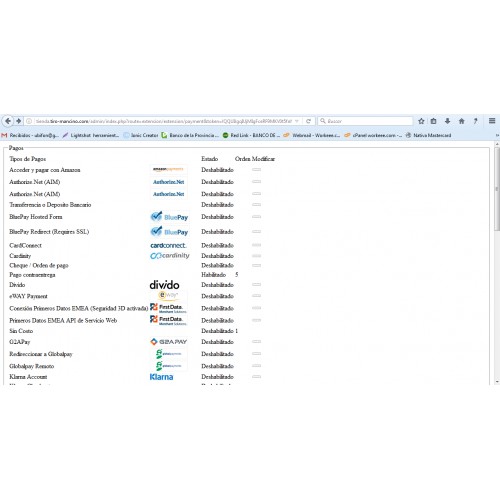Click Modificar button for Redireccionar a Globalpay
The image size is (500, 500).
tap(256, 354)
